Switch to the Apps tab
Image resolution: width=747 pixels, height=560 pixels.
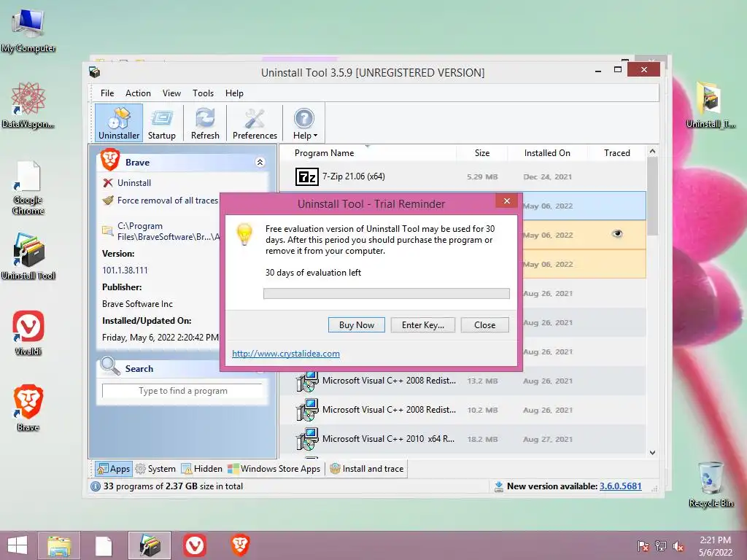coord(113,469)
